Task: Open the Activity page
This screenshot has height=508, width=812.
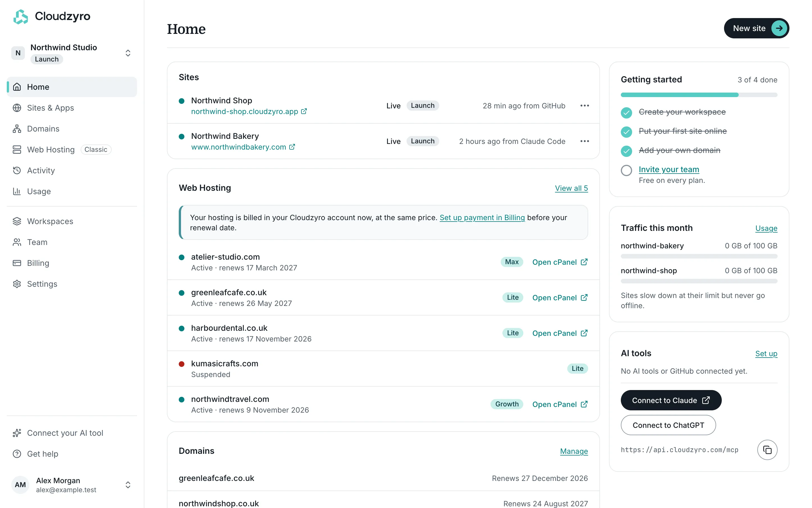Action: (72, 170)
